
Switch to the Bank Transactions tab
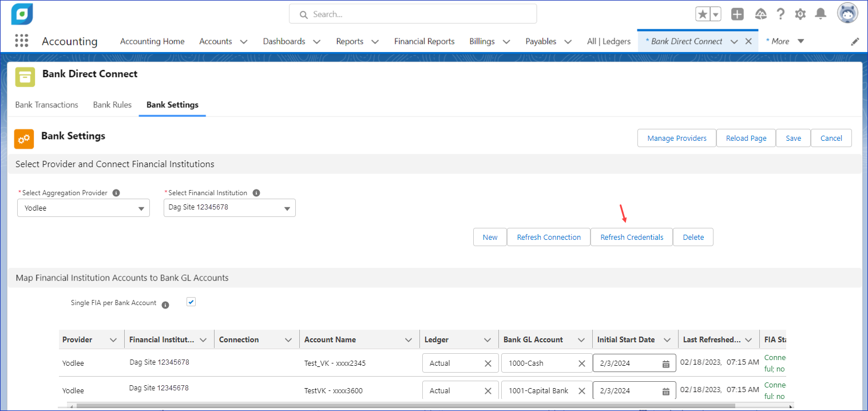(46, 105)
